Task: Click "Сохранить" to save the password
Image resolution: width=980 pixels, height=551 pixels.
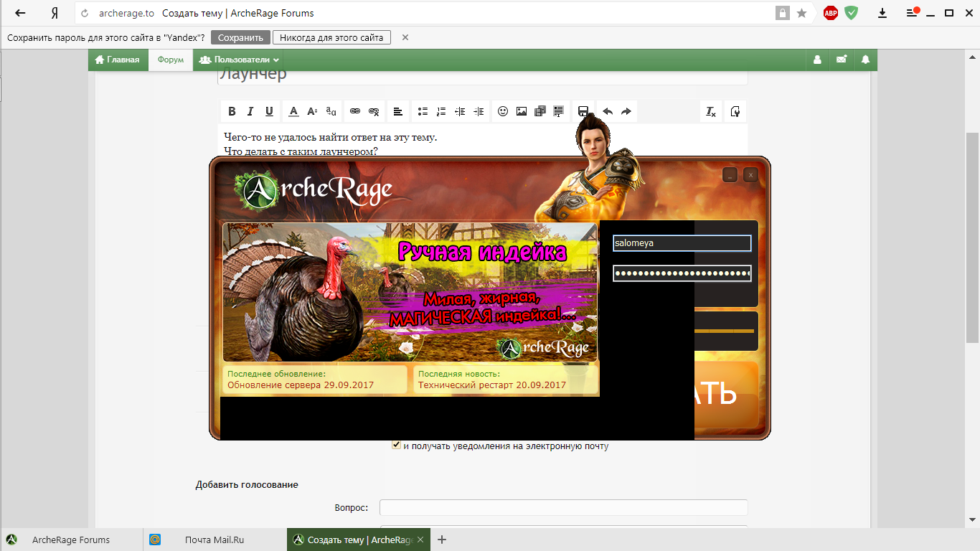Action: [x=240, y=37]
